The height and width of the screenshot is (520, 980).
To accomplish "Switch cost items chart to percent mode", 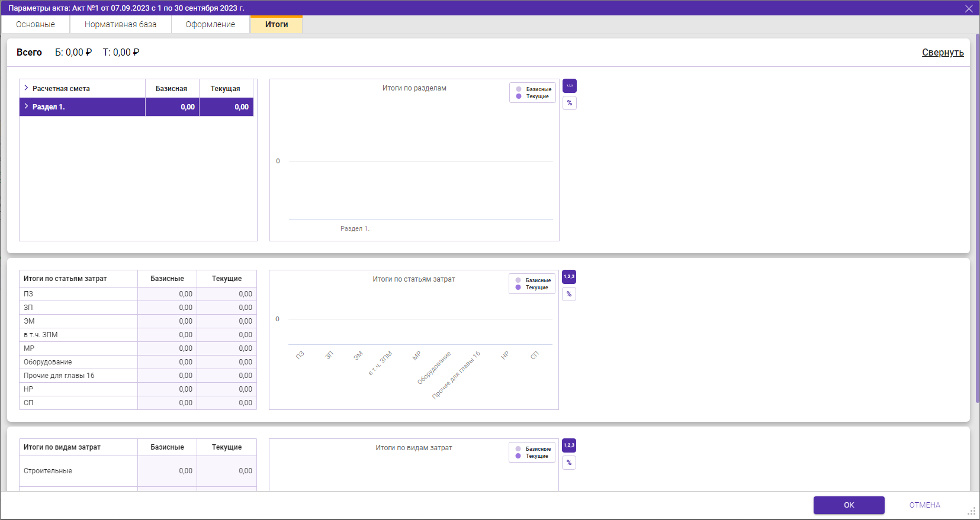I will [568, 294].
